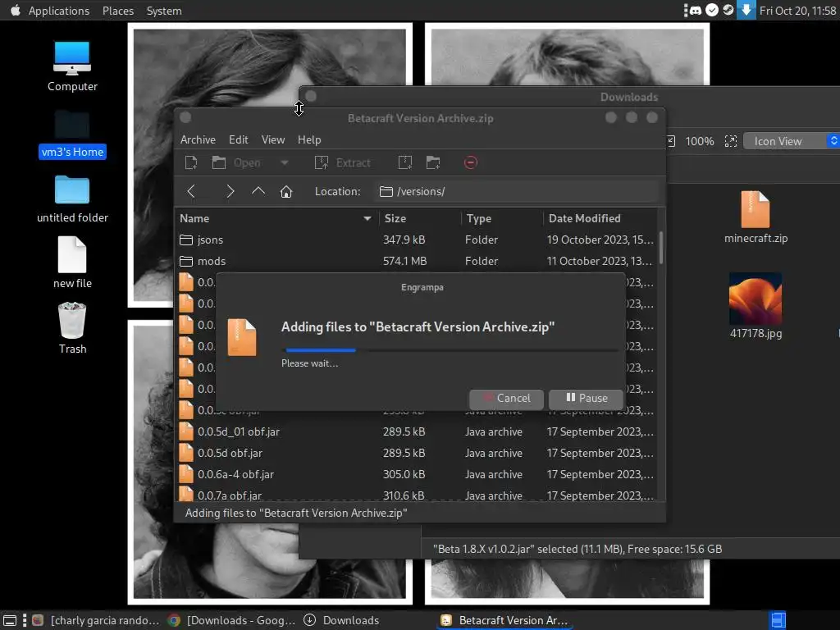Switch to charly garcia taskbar window
The width and height of the screenshot is (840, 630).
pos(95,620)
